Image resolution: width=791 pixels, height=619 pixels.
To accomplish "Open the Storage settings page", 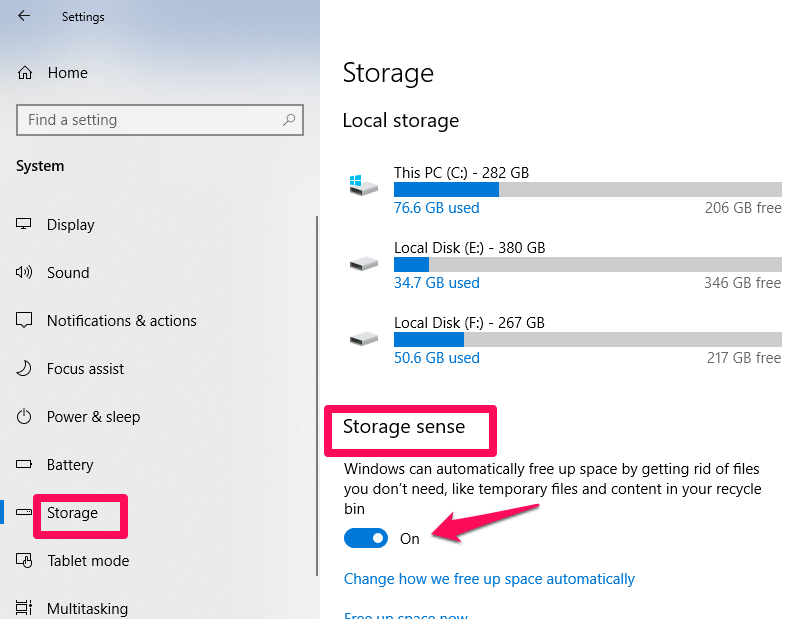I will (72, 513).
